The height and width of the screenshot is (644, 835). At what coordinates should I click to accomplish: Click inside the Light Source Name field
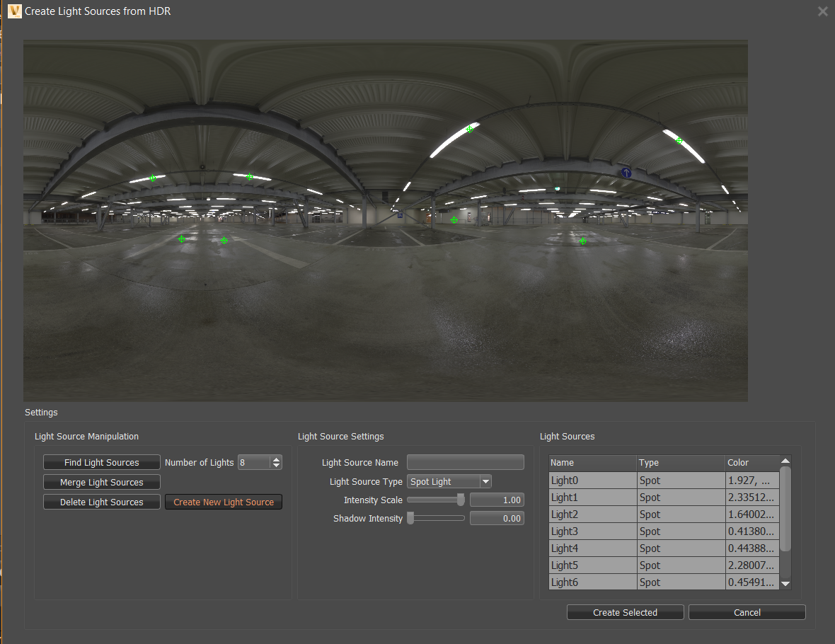click(465, 462)
